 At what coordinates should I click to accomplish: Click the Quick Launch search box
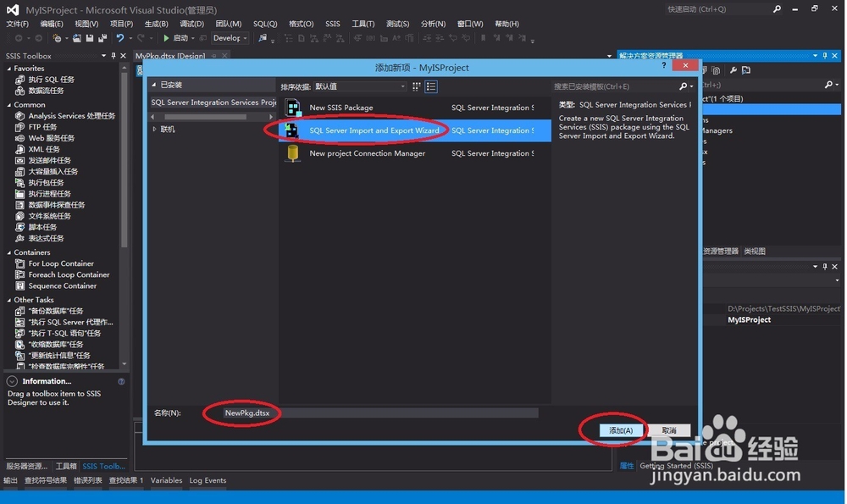tap(717, 9)
